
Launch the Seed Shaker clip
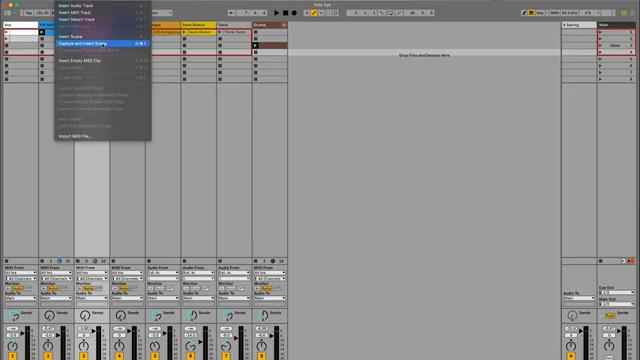click(x=184, y=32)
